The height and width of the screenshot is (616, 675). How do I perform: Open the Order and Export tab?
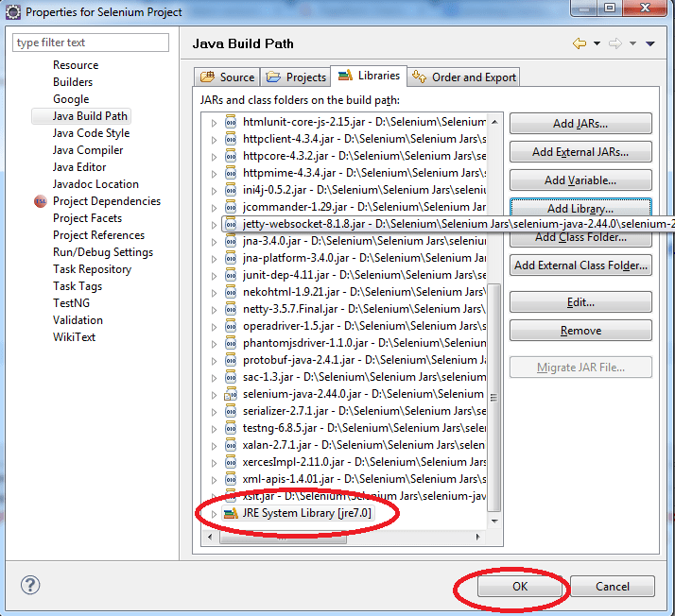coord(463,77)
